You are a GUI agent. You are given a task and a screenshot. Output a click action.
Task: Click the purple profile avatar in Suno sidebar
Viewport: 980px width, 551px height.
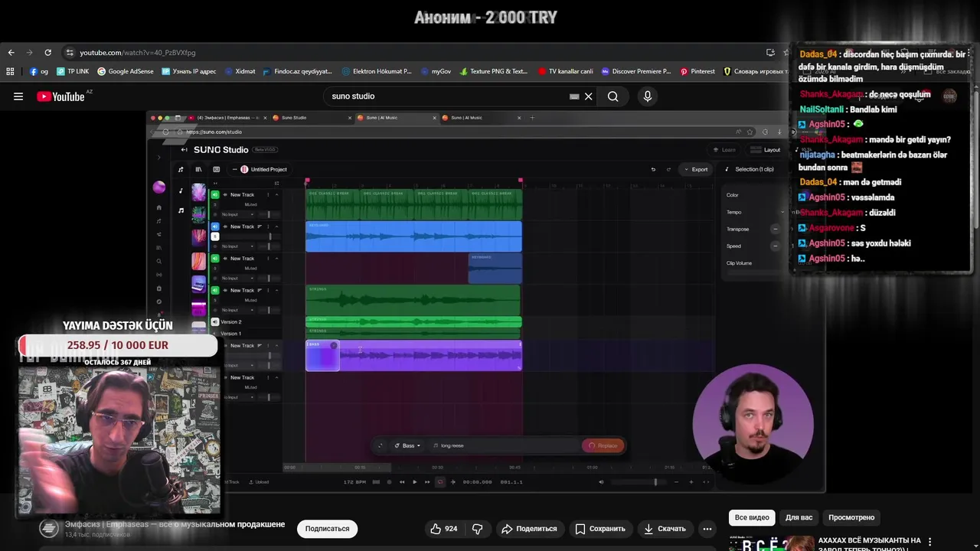[159, 187]
